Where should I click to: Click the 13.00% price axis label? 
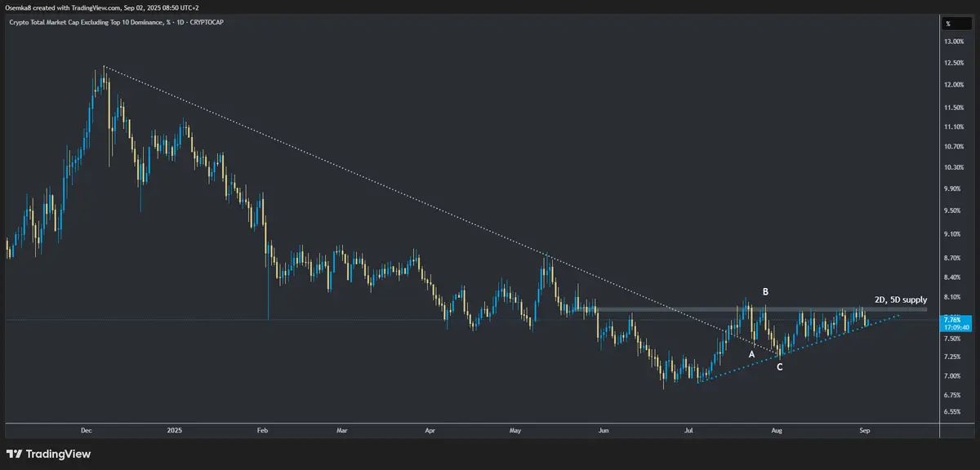pyautogui.click(x=954, y=42)
